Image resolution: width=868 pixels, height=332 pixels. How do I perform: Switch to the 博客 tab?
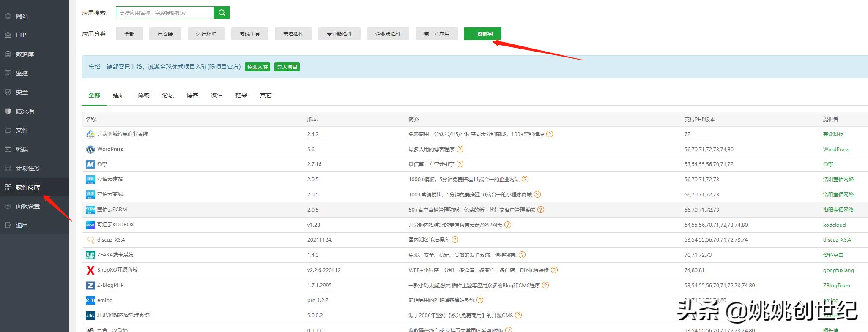pos(192,95)
